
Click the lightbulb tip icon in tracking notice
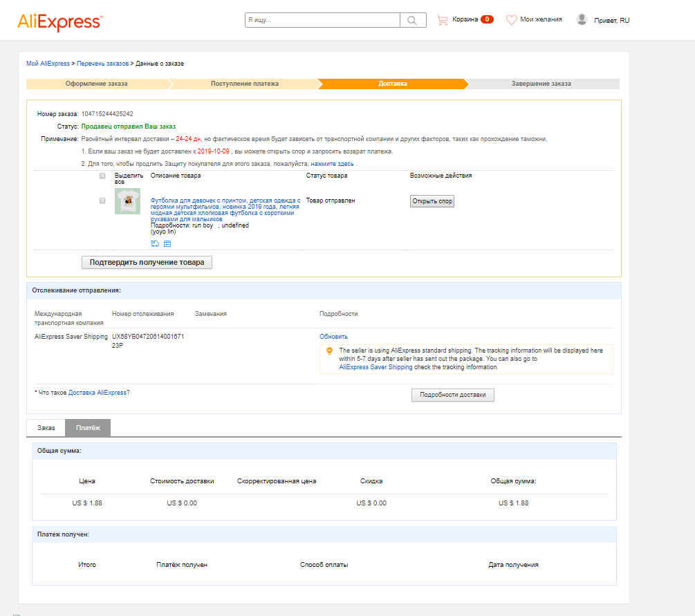tap(329, 351)
